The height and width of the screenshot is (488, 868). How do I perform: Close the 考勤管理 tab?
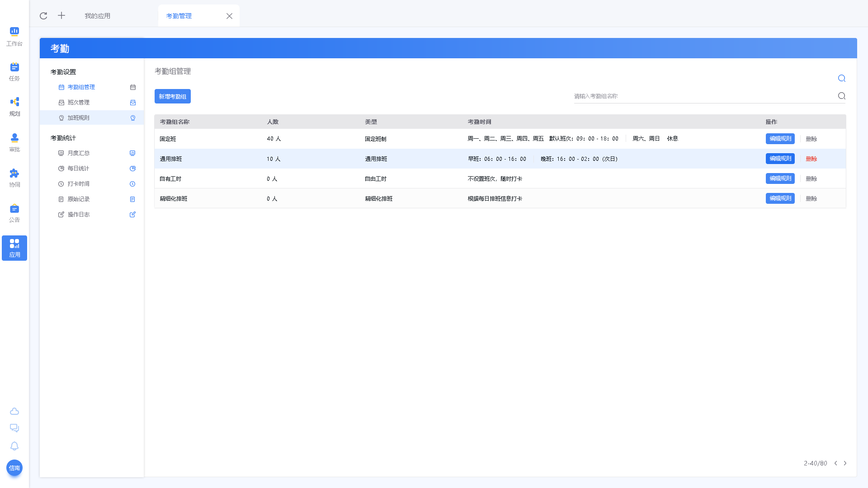(229, 16)
